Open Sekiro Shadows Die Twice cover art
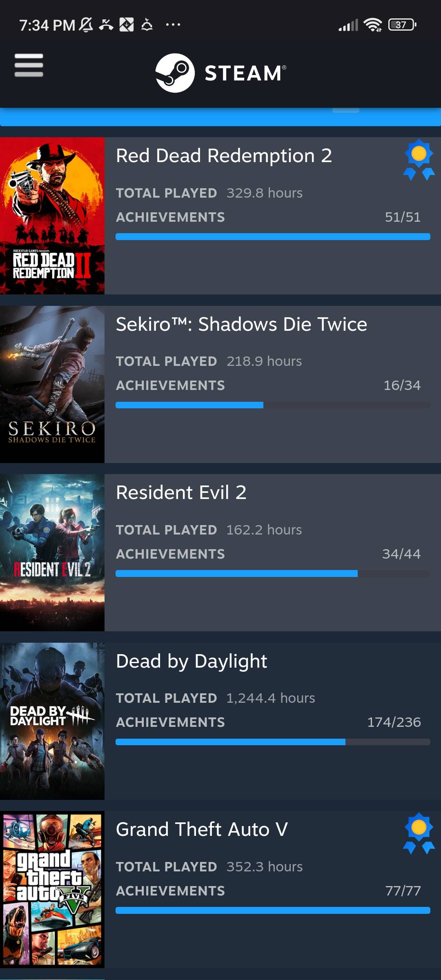This screenshot has width=441, height=980. [52, 384]
